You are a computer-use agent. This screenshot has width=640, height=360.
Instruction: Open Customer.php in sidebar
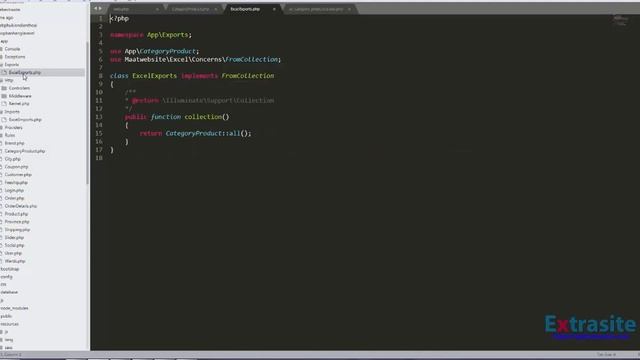pyautogui.click(x=18, y=175)
